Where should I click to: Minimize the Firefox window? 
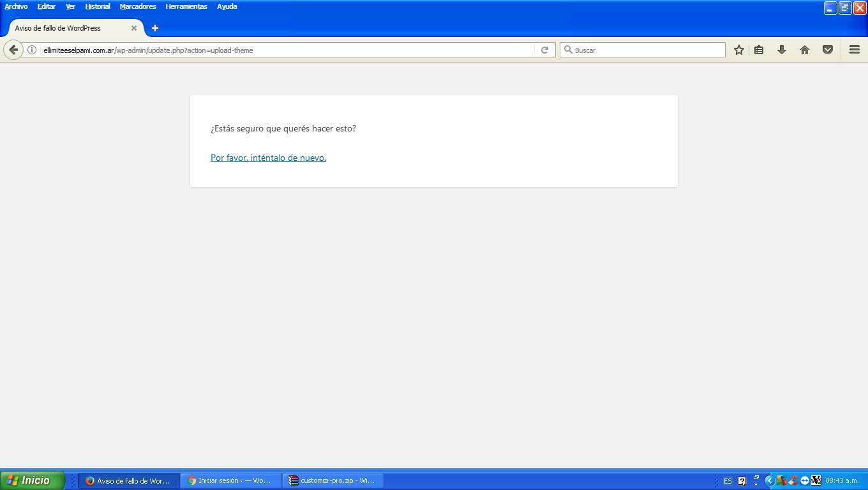coord(830,8)
